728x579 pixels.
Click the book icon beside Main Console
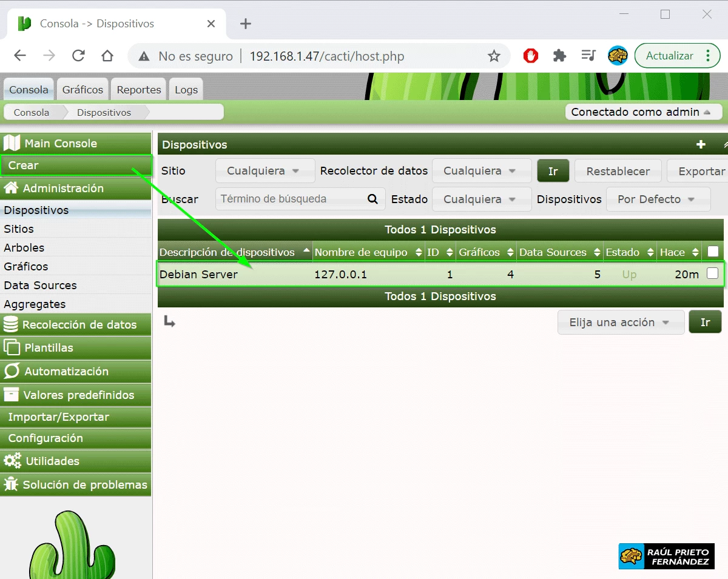tap(11, 142)
